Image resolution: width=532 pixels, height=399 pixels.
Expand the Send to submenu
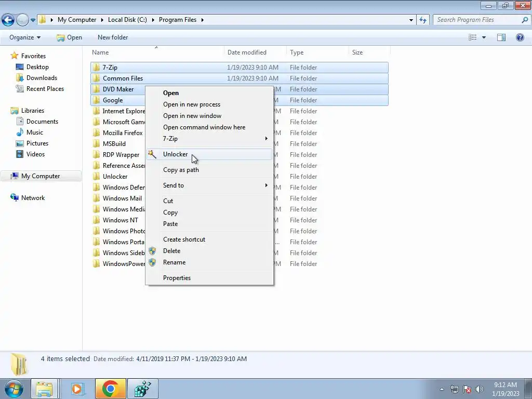click(x=267, y=185)
